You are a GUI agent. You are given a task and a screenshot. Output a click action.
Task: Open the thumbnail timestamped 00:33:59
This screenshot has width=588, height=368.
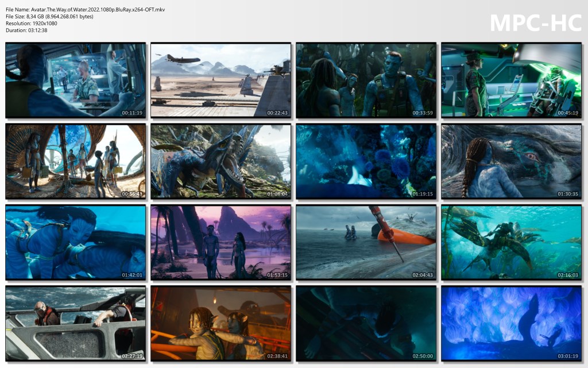[x=366, y=80]
